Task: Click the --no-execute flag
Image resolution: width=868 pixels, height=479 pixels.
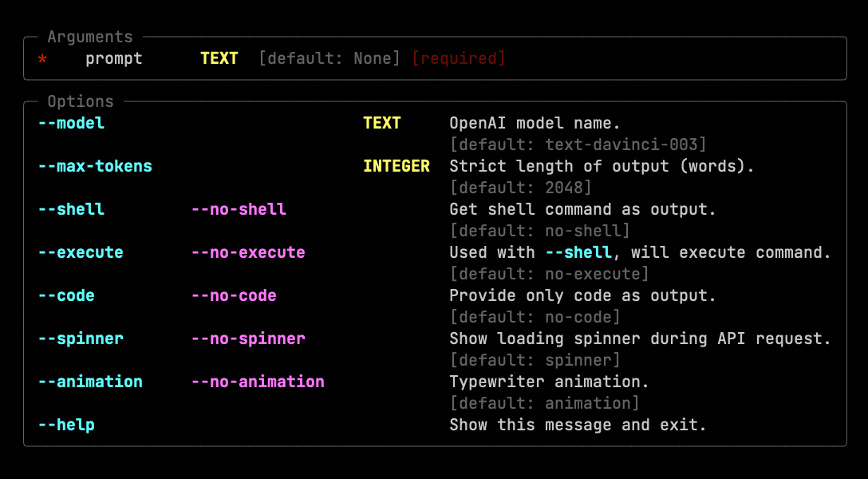Action: (x=247, y=252)
